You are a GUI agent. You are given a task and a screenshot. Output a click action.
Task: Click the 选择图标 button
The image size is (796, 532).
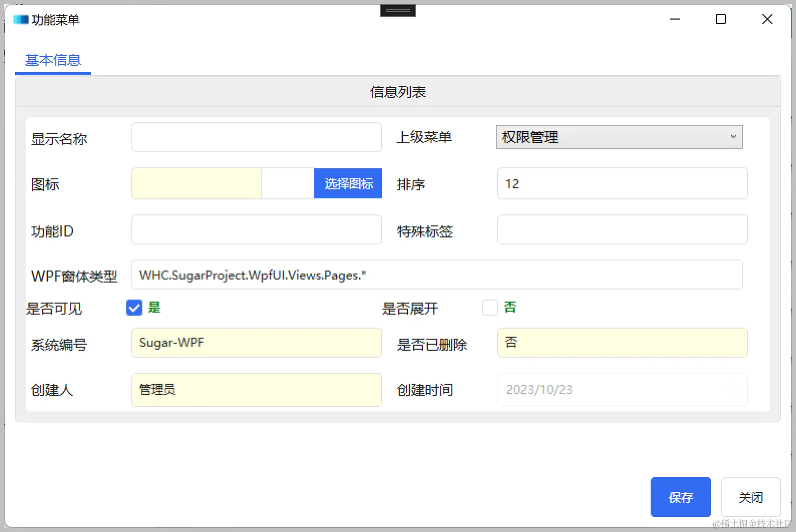click(x=348, y=184)
